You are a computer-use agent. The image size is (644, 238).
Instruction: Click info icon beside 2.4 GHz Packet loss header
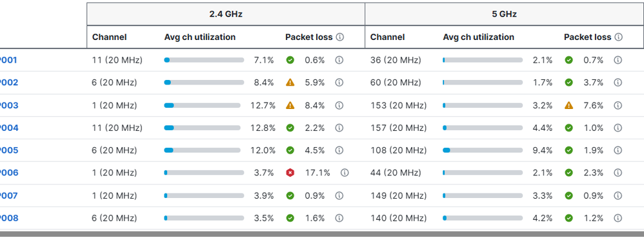pos(339,37)
